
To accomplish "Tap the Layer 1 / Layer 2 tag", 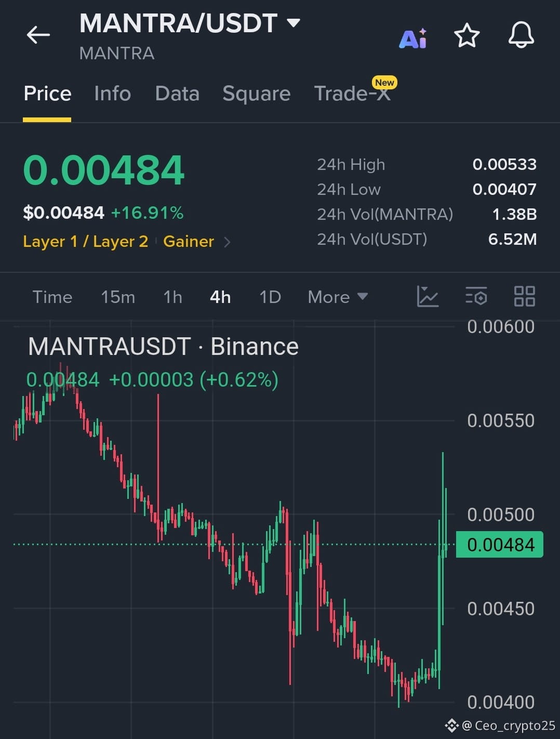I will (x=86, y=242).
